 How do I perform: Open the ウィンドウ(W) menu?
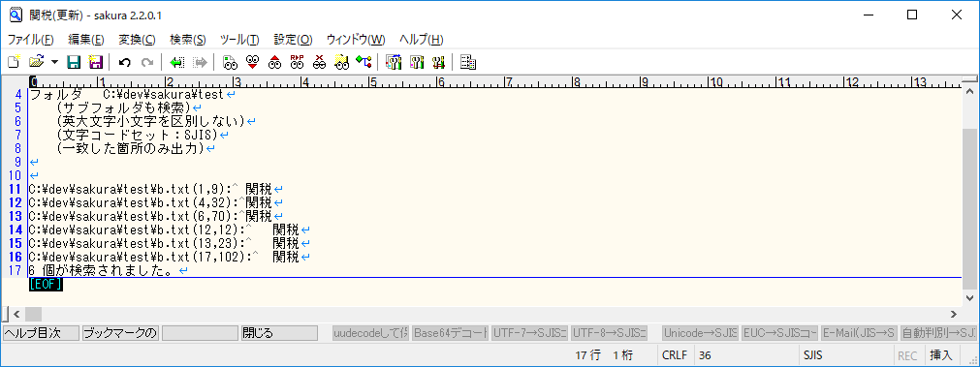click(x=356, y=40)
